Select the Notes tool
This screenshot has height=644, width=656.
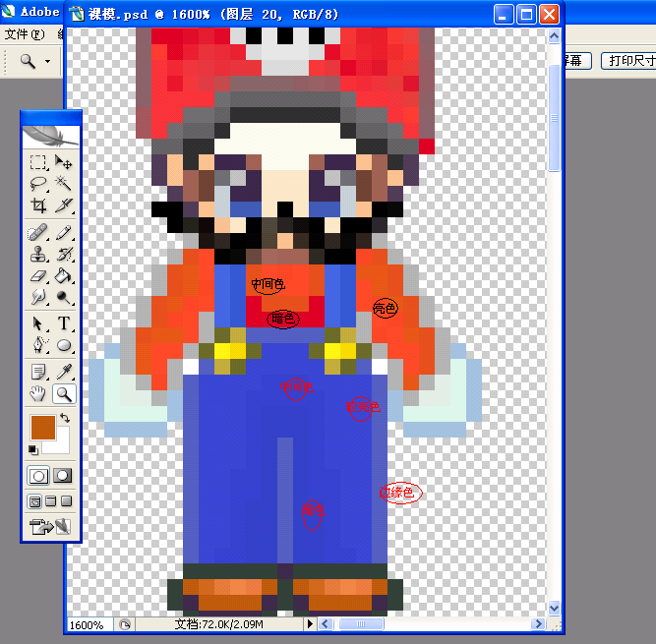(38, 372)
